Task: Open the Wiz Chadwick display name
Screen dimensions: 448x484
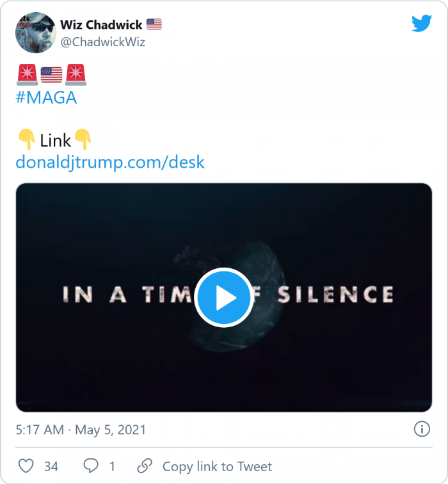Action: [100, 24]
